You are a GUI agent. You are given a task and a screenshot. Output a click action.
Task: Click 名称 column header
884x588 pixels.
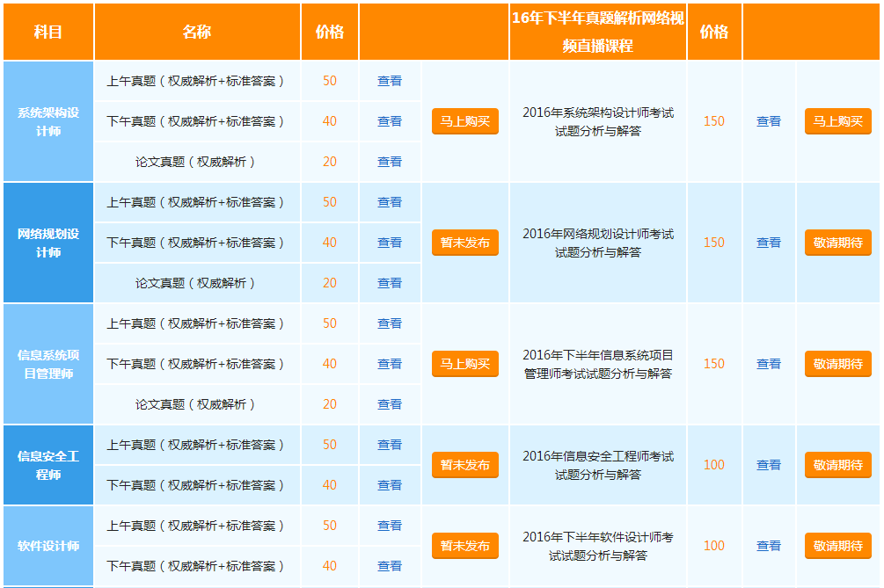point(197,32)
